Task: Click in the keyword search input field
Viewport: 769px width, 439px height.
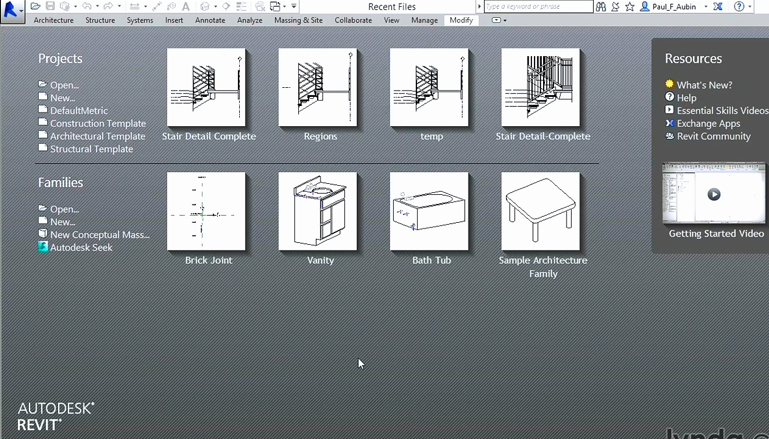Action: [x=538, y=7]
